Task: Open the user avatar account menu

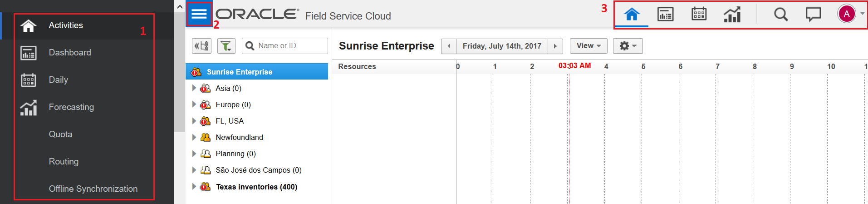Action: pos(847,14)
